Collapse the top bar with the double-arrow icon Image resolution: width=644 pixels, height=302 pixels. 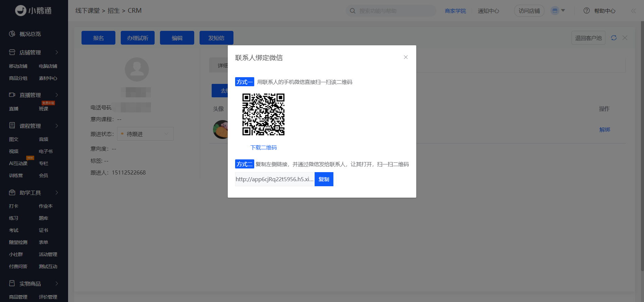click(x=633, y=11)
